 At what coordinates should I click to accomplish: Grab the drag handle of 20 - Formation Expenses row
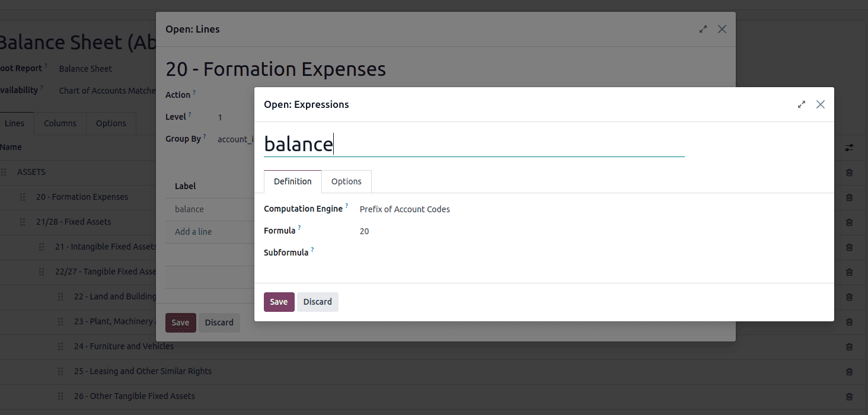pos(23,197)
